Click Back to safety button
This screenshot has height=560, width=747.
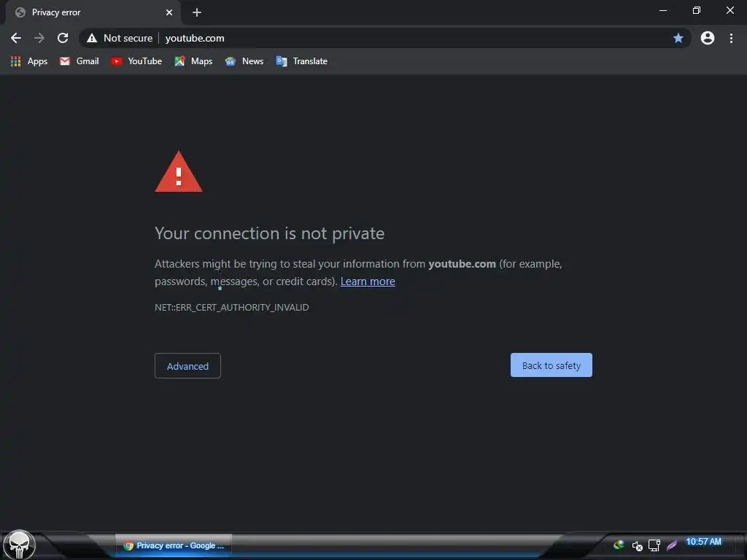click(x=551, y=365)
